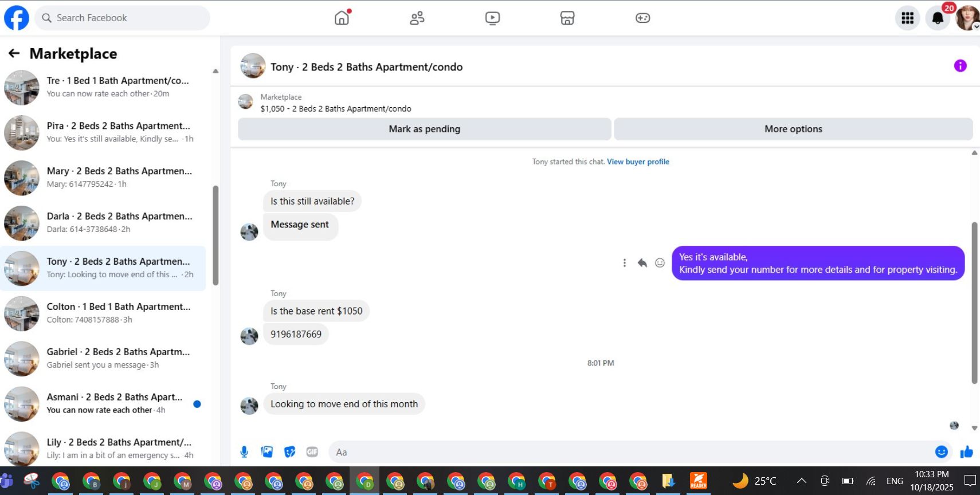Open the Windows notification center icon

(x=970, y=481)
